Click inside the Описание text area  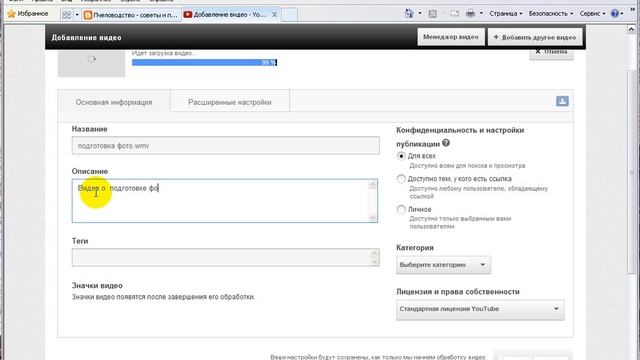pos(224,201)
